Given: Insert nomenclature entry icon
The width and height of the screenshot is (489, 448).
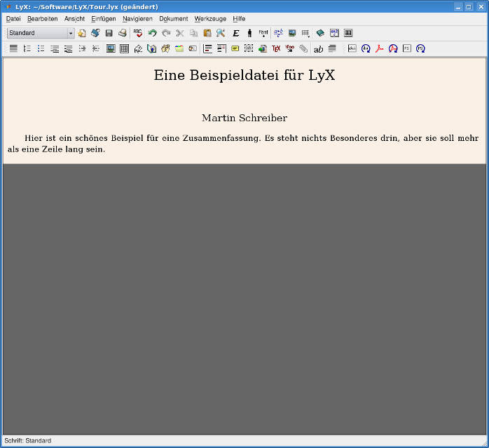Looking at the screenshot, I should coord(193,48).
